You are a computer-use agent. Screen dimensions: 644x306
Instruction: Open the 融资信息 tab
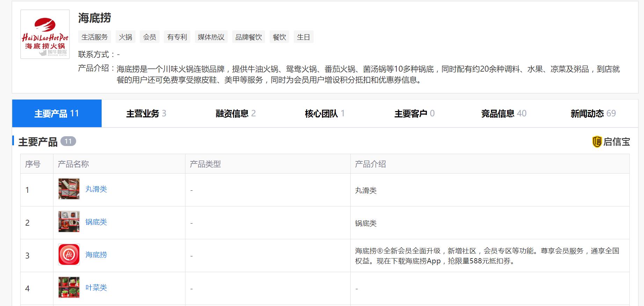[x=235, y=114]
